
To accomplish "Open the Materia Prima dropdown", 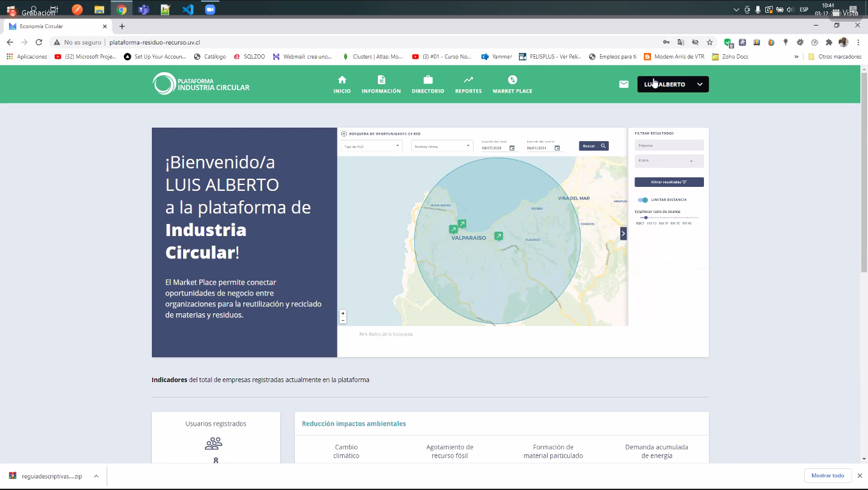I will tap(441, 146).
